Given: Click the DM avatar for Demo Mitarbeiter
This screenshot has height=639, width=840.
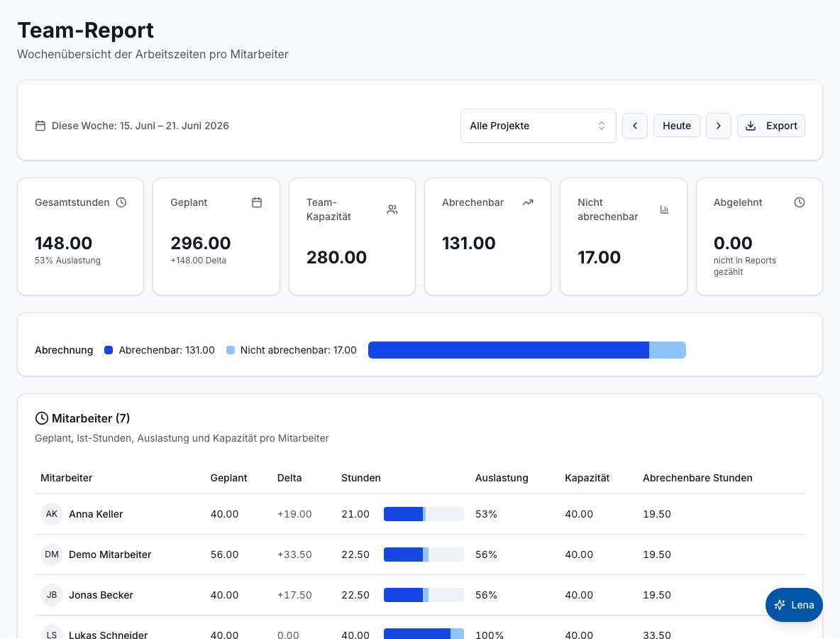Looking at the screenshot, I should 52,555.
